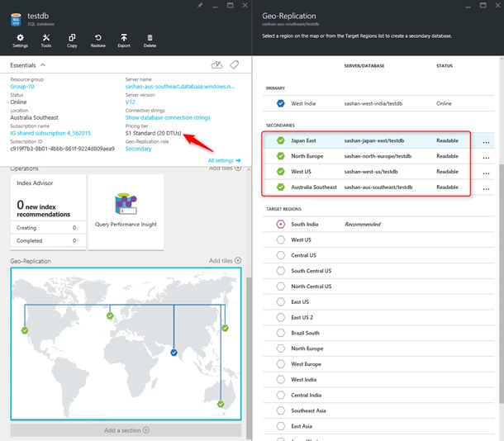Open the sashan-aus-southeast server name link
Screen dimensions: 504x441
[x=179, y=87]
